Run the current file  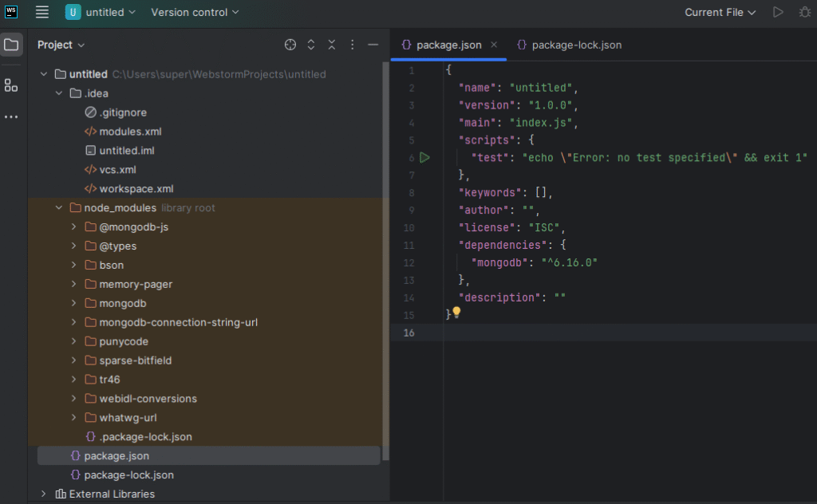(778, 12)
